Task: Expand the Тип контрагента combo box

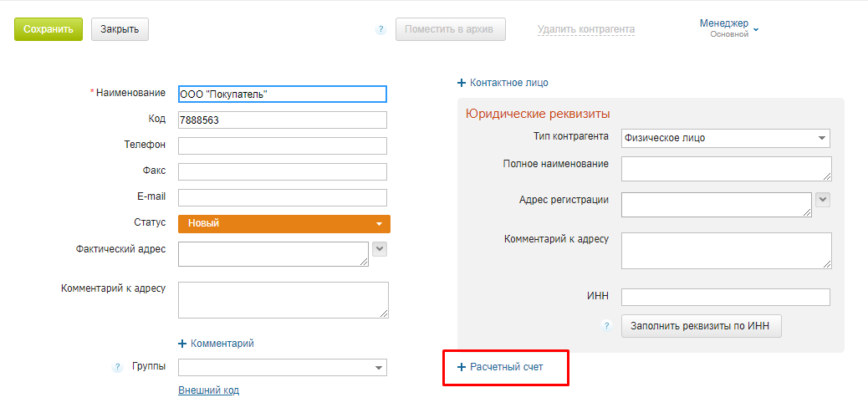Action: click(x=726, y=139)
